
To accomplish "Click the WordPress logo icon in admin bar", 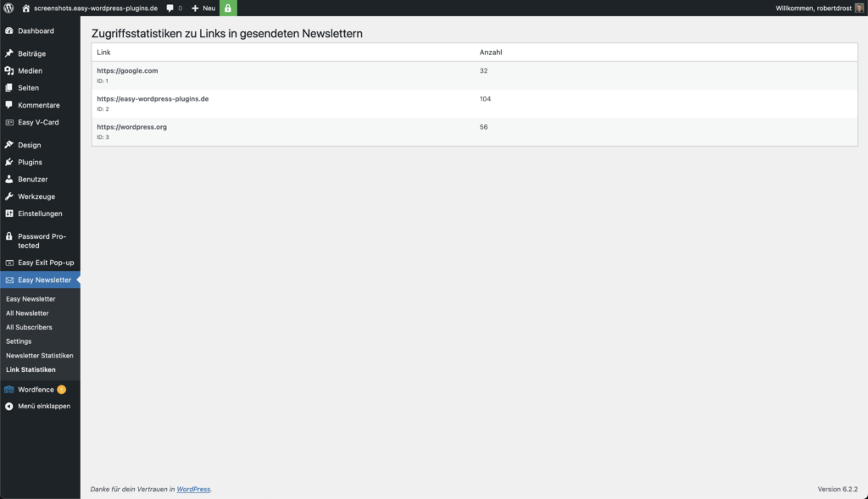I will click(x=8, y=8).
